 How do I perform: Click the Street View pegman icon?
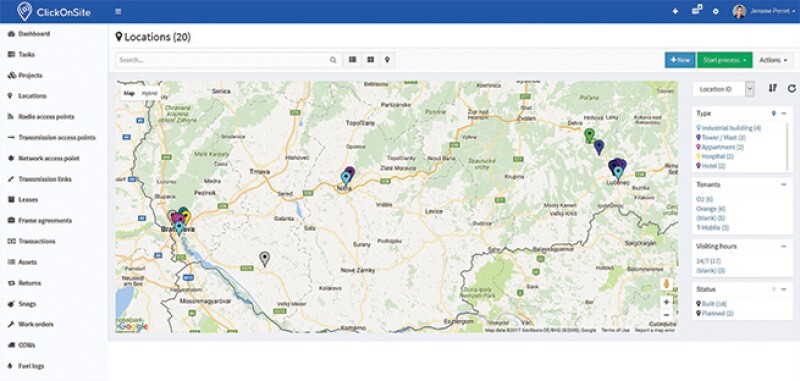point(666,284)
